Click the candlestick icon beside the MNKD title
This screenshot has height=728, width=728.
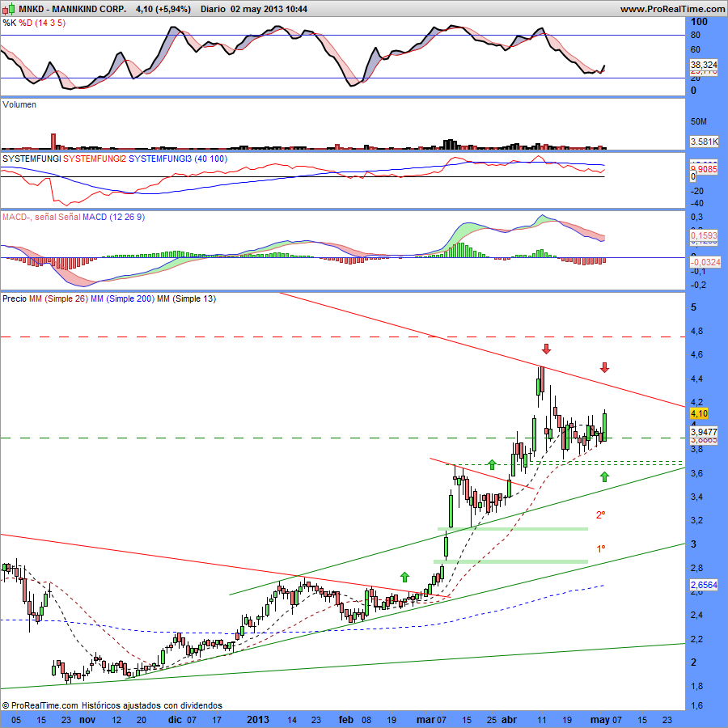[9, 8]
